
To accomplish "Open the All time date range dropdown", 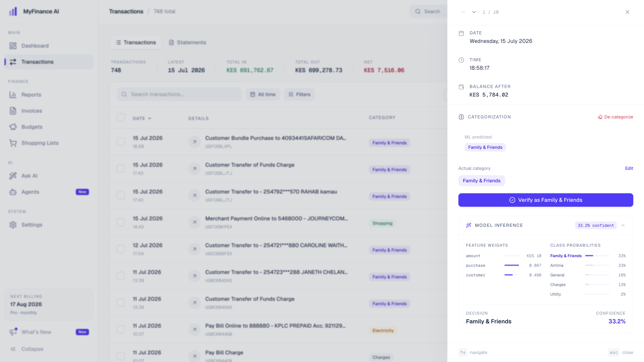I will coord(263,94).
